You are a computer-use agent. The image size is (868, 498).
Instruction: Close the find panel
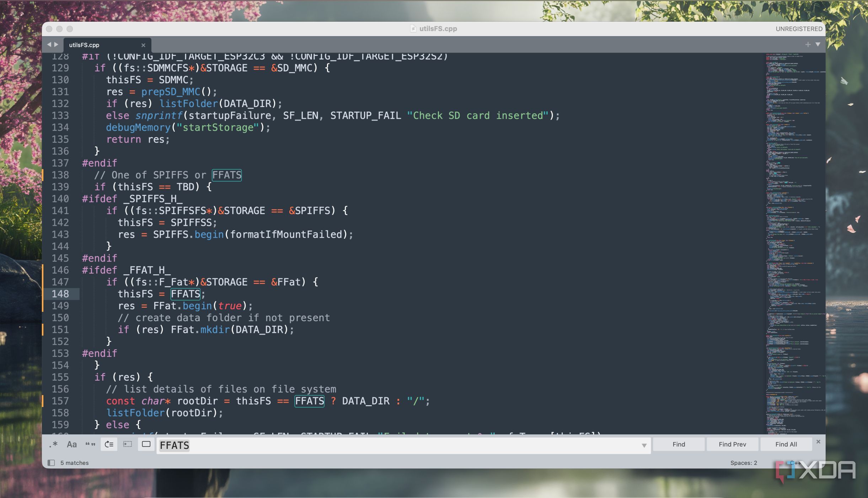pyautogui.click(x=818, y=441)
